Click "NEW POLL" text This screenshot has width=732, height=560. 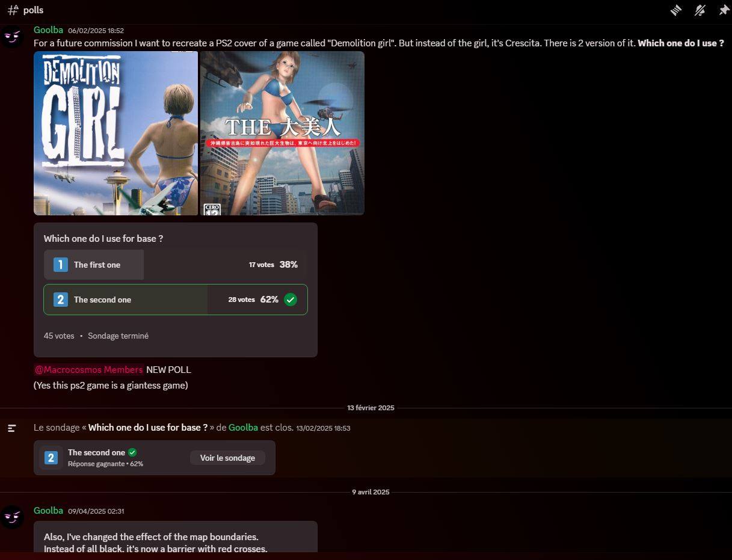pyautogui.click(x=168, y=369)
